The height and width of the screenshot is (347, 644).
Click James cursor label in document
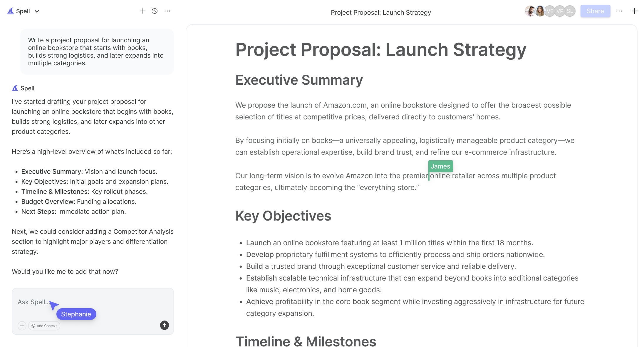coord(440,166)
